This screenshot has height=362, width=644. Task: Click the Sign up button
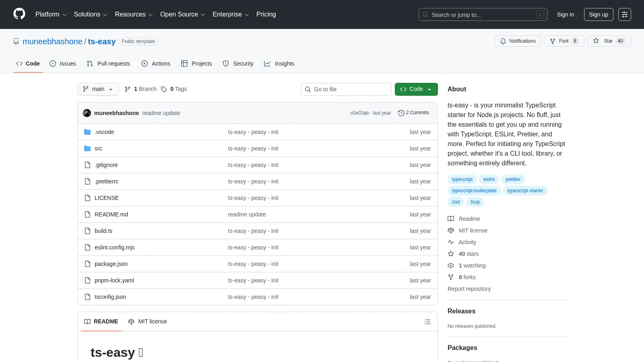599,14
